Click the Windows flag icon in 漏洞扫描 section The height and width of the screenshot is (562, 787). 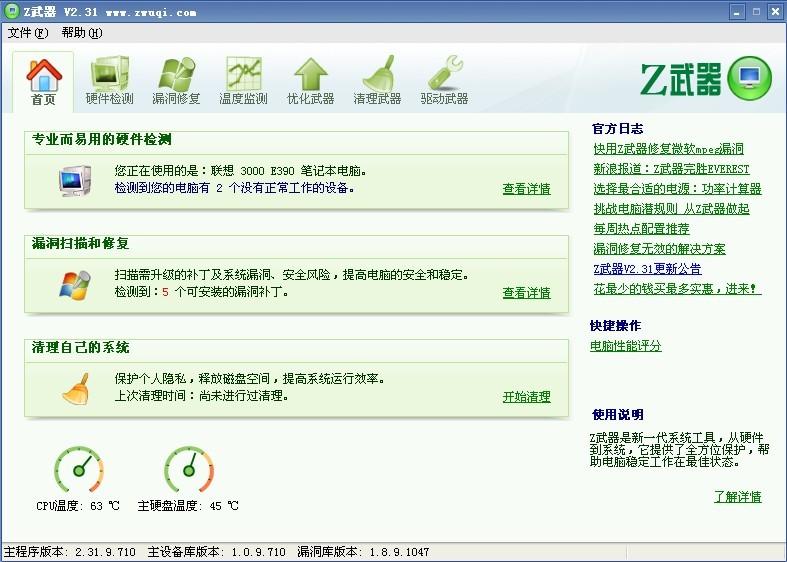[x=75, y=285]
